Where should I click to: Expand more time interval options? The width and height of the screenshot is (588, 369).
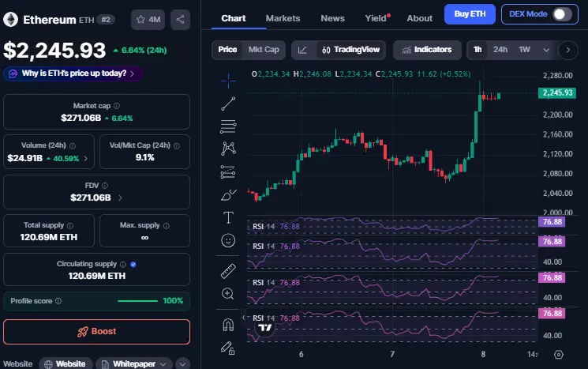click(546, 50)
